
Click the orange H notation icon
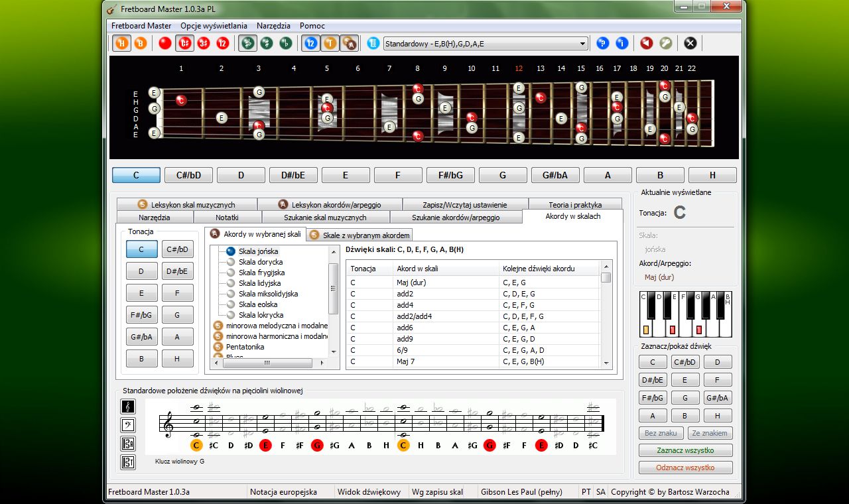point(122,43)
